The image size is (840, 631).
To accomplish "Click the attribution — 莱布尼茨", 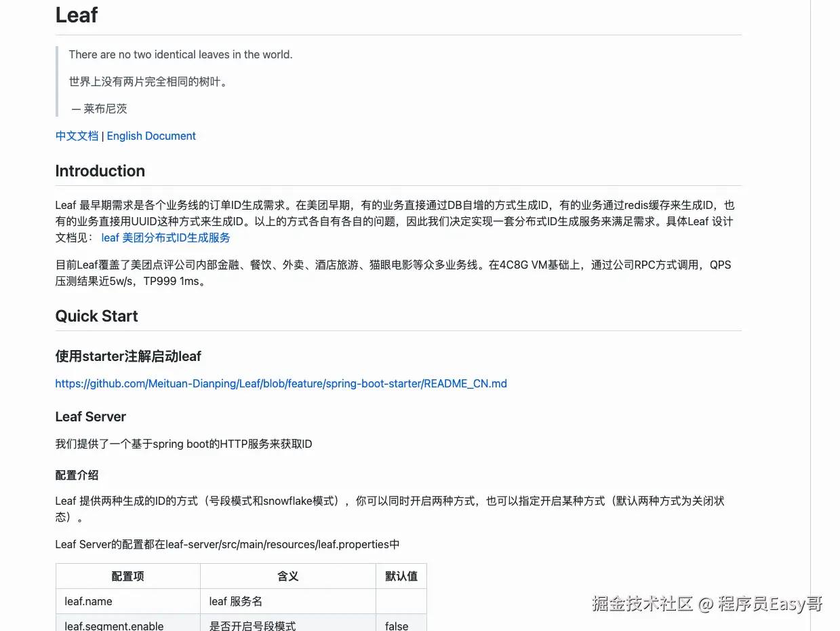I will tap(99, 109).
